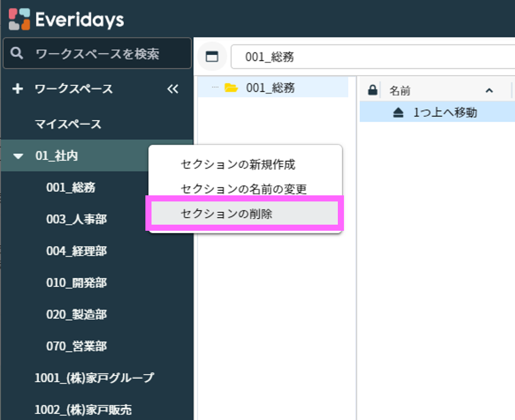Click the eject icon beside 1つ上へ移動

pos(398,112)
